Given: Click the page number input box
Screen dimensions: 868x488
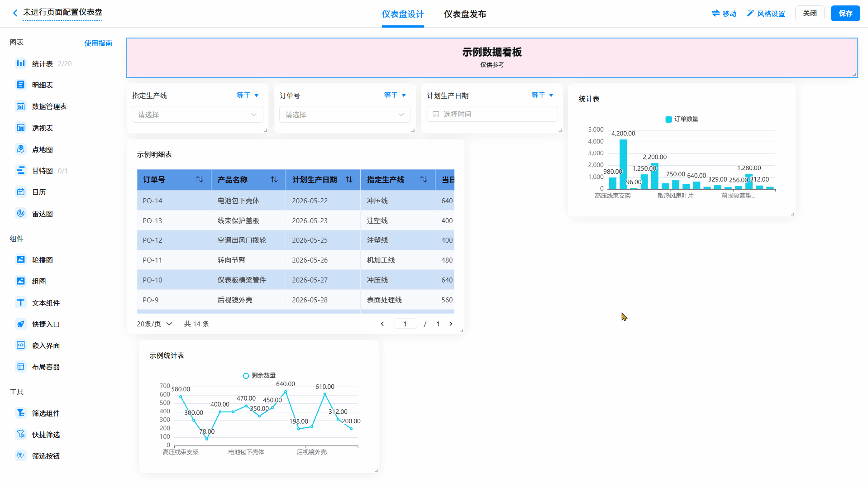Looking at the screenshot, I should tap(405, 324).
